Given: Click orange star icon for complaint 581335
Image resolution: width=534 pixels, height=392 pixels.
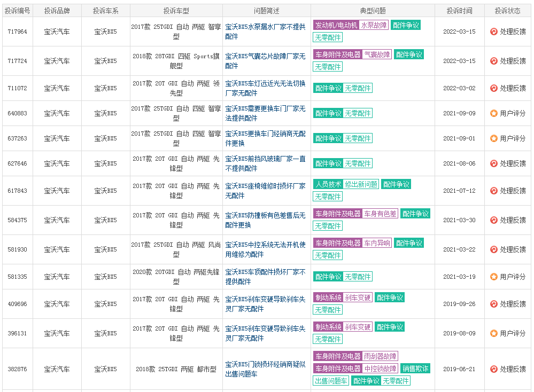Looking at the screenshot, I should click(x=494, y=277).
